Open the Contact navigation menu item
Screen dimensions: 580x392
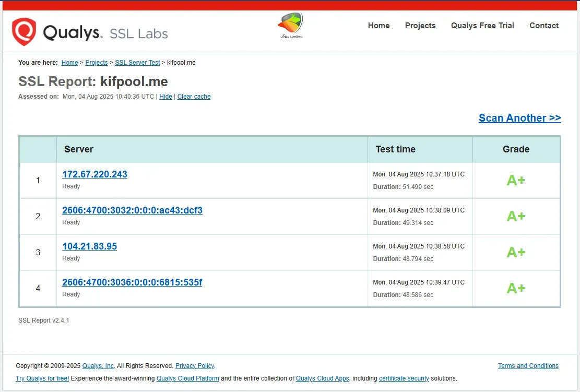[544, 26]
